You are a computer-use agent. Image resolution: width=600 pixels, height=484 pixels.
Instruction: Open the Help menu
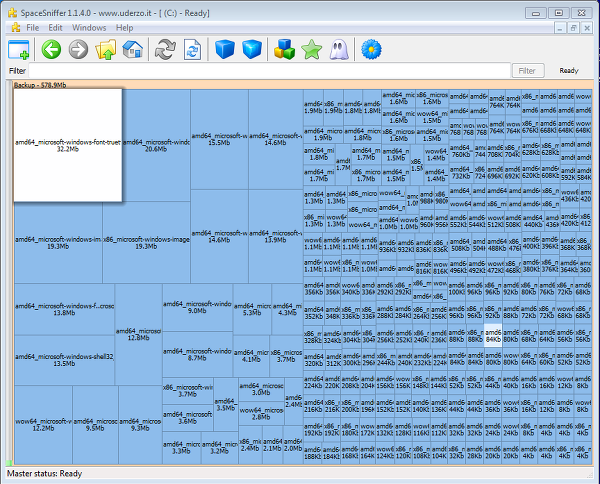pos(124,28)
